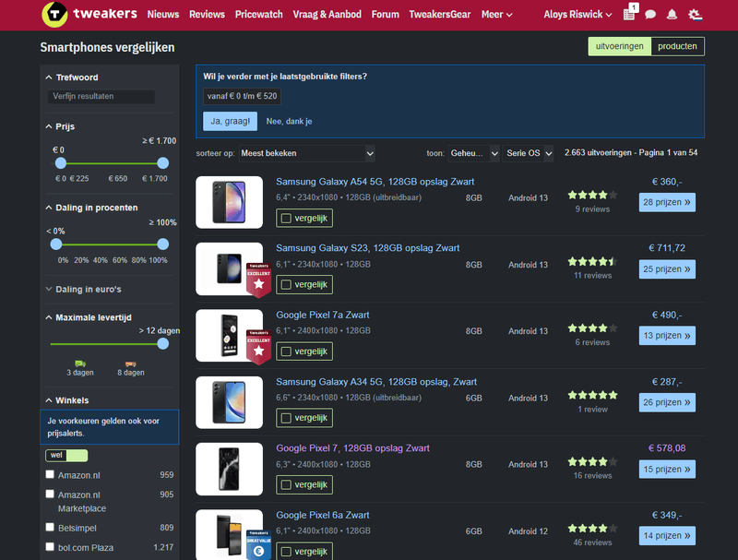This screenshot has width=738, height=560.
Task: Click the Excellent award badge on Galaxy S23
Action: point(258,280)
